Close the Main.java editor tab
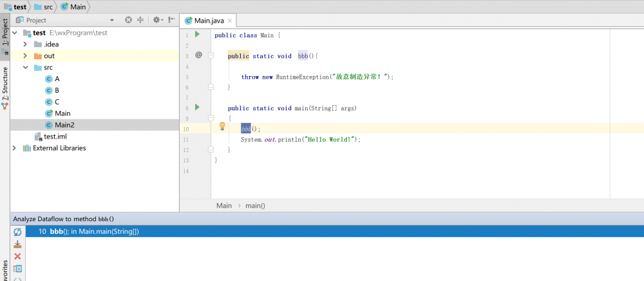Screen dimensions: 644x281 [230, 21]
